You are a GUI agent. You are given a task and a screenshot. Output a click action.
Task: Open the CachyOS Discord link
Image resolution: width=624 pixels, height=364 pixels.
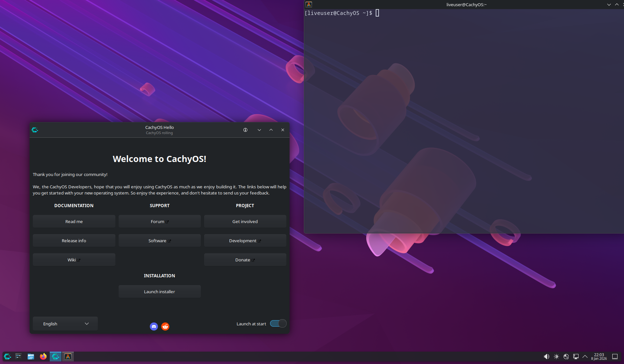point(154,327)
